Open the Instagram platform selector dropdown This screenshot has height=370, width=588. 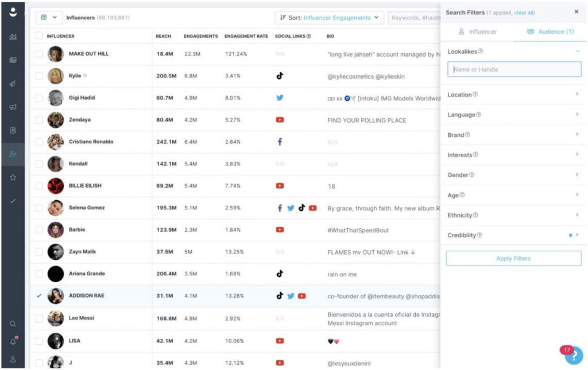pos(49,17)
